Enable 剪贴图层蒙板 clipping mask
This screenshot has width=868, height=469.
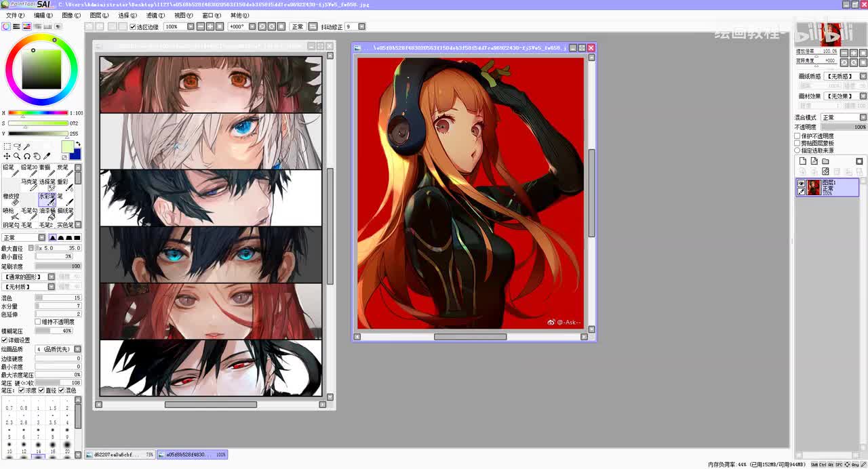point(797,144)
